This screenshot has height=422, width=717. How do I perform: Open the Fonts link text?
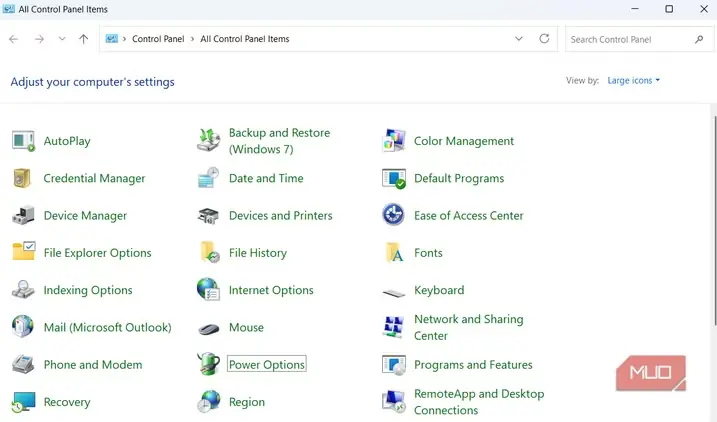point(428,253)
